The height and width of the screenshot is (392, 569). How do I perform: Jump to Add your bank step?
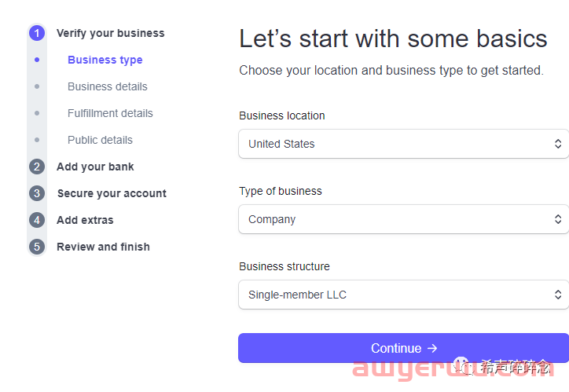[95, 167]
